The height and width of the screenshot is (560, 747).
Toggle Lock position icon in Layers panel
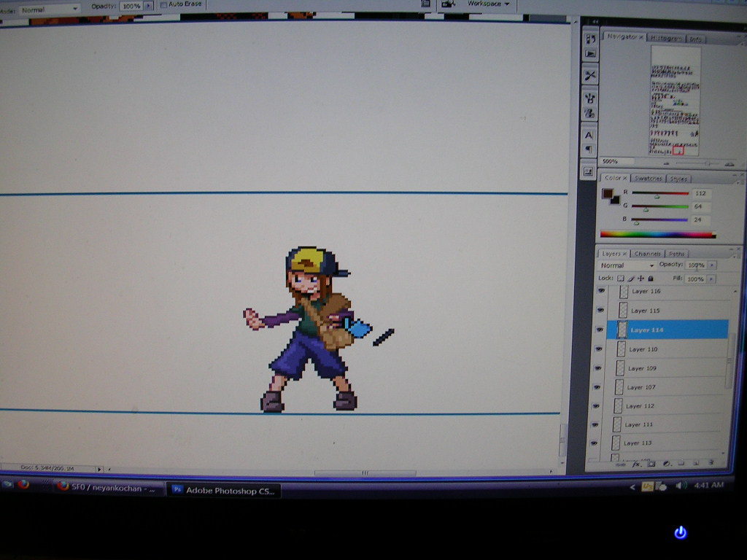[640, 279]
